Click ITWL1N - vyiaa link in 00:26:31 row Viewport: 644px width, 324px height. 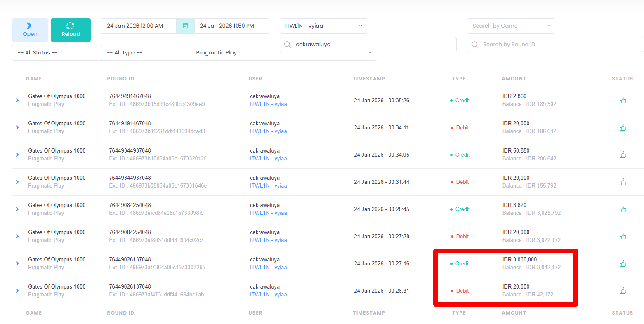click(269, 295)
